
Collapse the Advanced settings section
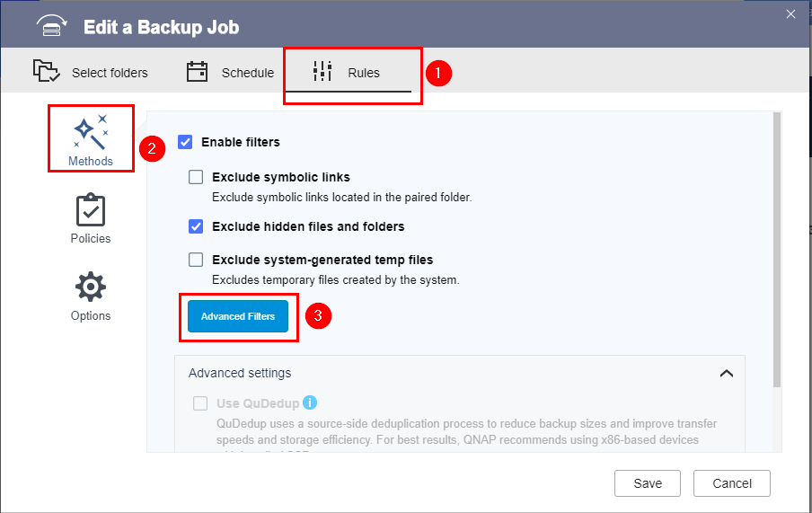[x=726, y=373]
